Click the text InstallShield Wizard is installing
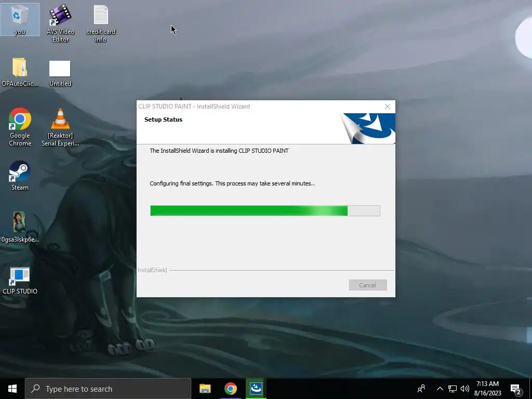532x399 pixels. tap(219, 151)
